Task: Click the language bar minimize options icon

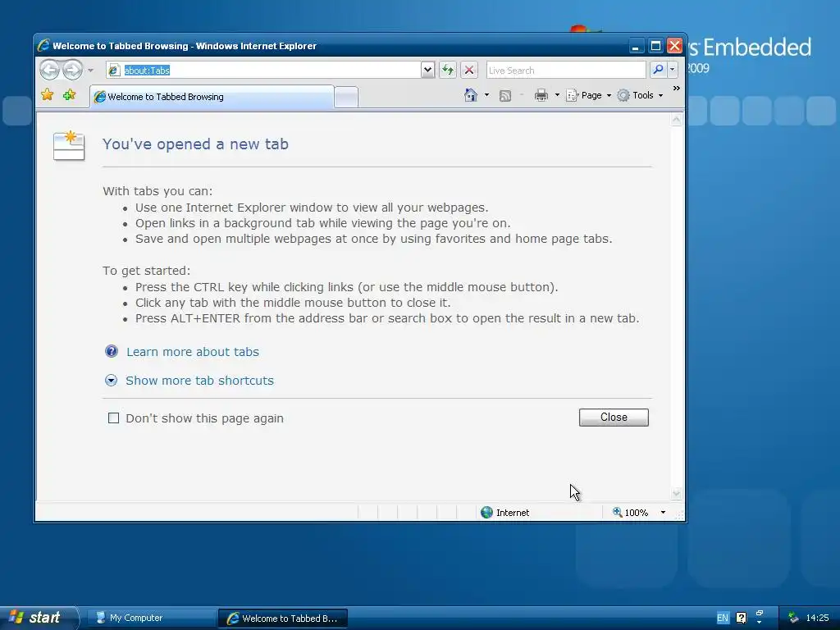Action: coord(759,614)
